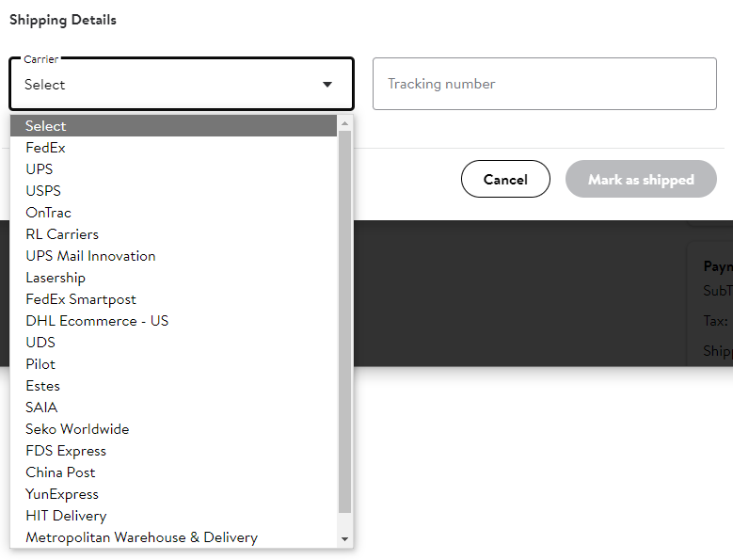This screenshot has height=560, width=733.
Task: Choose FedEx Smartpost from the dropdown
Action: click(81, 299)
